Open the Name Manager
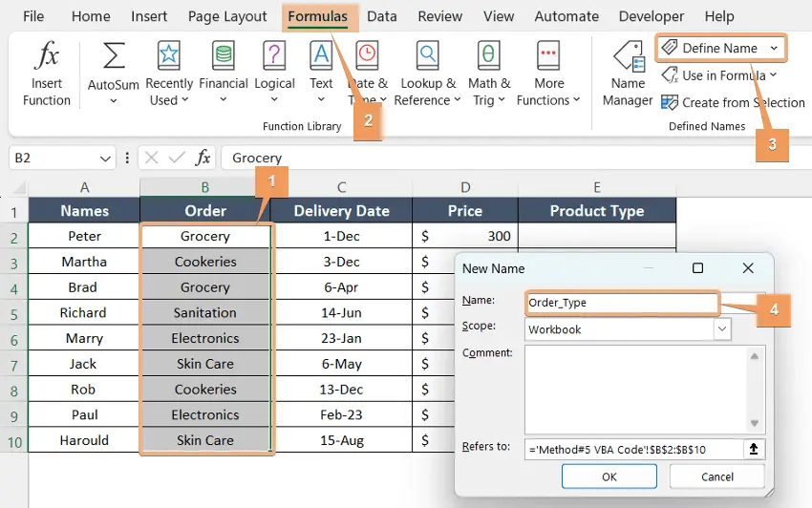The image size is (812, 508). click(628, 74)
